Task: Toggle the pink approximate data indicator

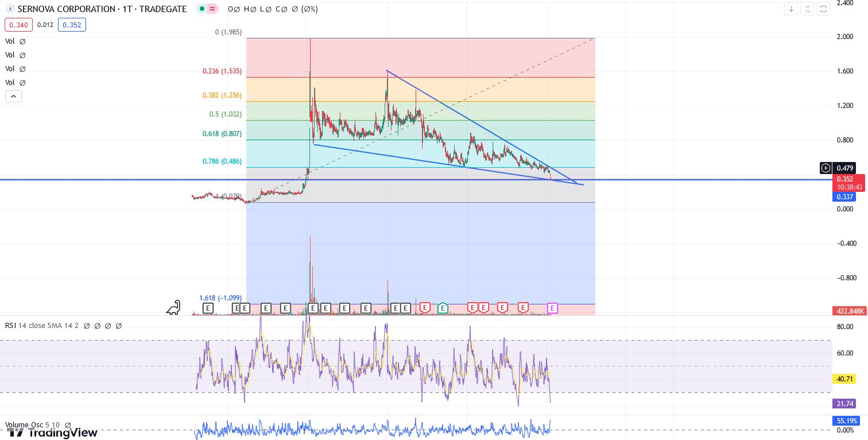Action: [x=212, y=9]
